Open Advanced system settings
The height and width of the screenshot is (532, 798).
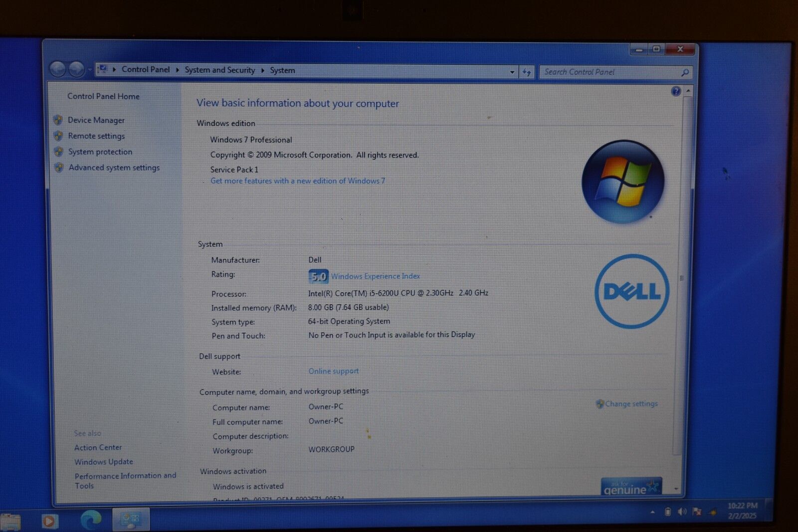[114, 168]
